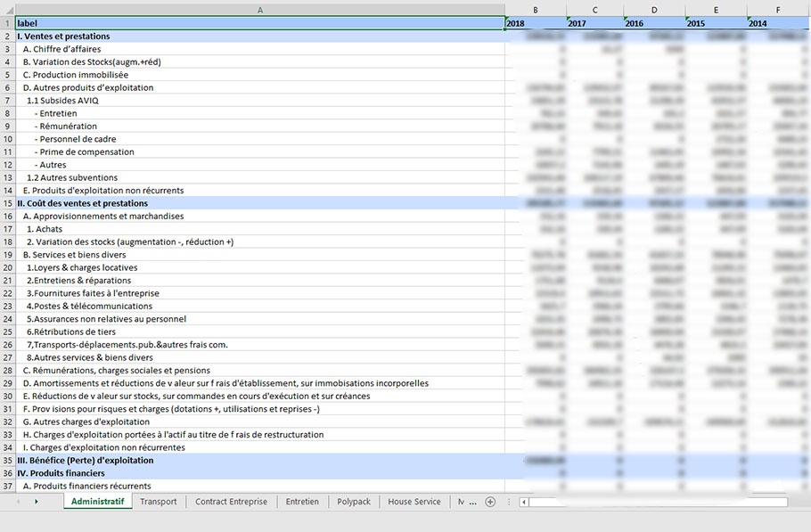Select column D header

pyautogui.click(x=654, y=10)
